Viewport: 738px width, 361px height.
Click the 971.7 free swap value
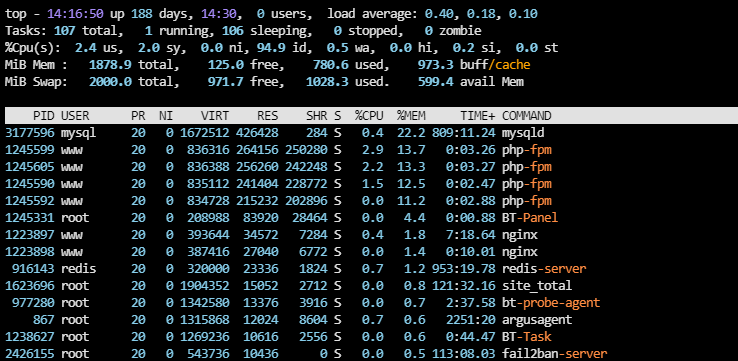tap(225, 82)
